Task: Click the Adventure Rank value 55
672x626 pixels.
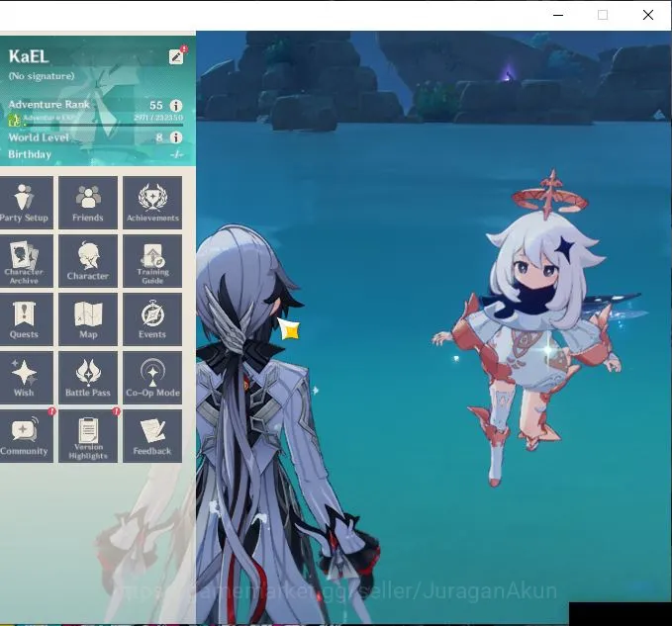Action: (156, 106)
